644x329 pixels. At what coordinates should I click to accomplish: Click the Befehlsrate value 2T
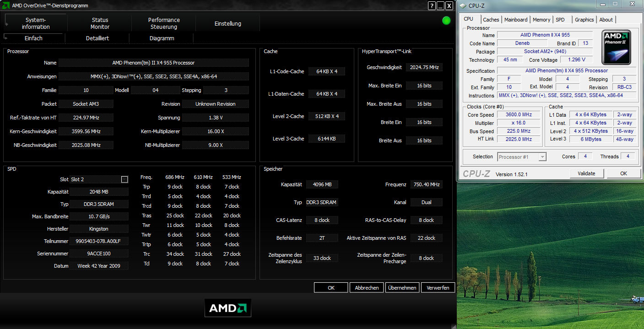point(322,238)
